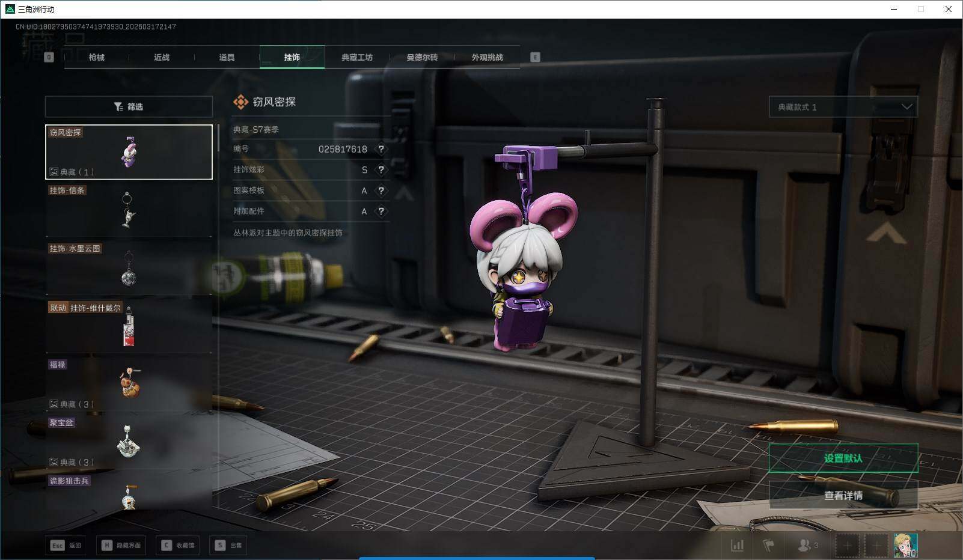This screenshot has height=560, width=963.
Task: Open the 典藏款式 1 dropdown
Action: tap(843, 107)
